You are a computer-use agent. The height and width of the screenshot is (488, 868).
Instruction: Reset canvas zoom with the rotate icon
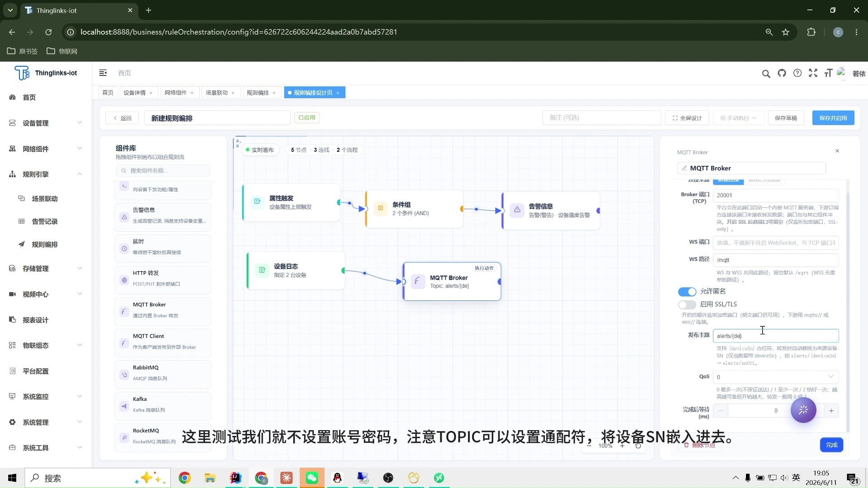tap(638, 446)
